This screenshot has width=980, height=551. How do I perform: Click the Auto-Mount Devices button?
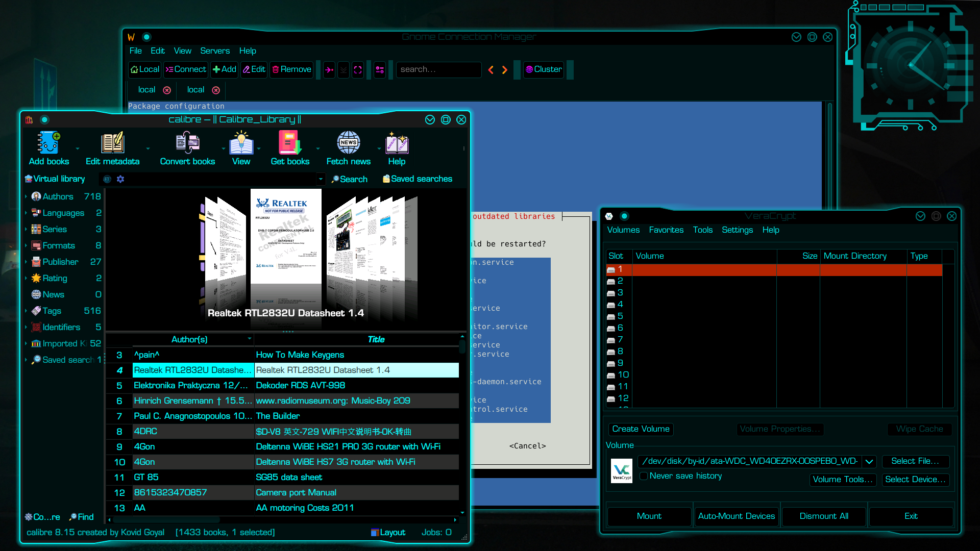point(736,516)
